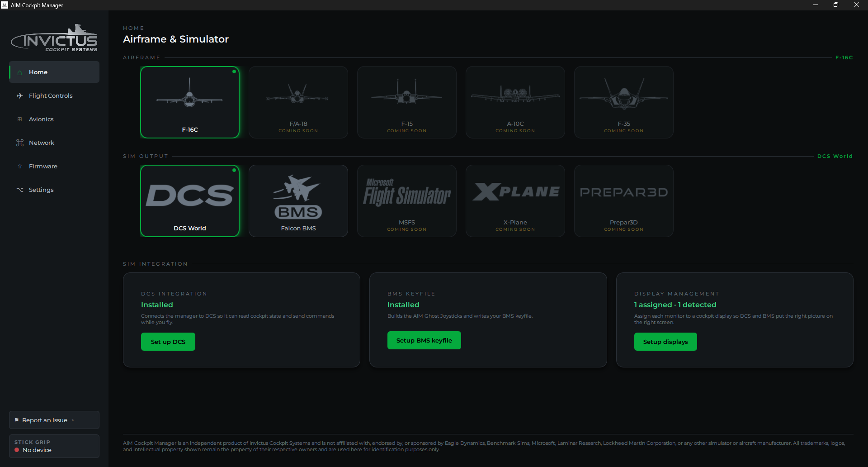The height and width of the screenshot is (467, 868).
Task: Open the Network page
Action: [54, 143]
